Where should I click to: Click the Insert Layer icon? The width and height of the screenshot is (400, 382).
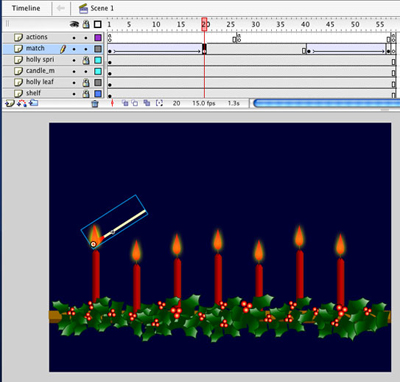pyautogui.click(x=9, y=104)
